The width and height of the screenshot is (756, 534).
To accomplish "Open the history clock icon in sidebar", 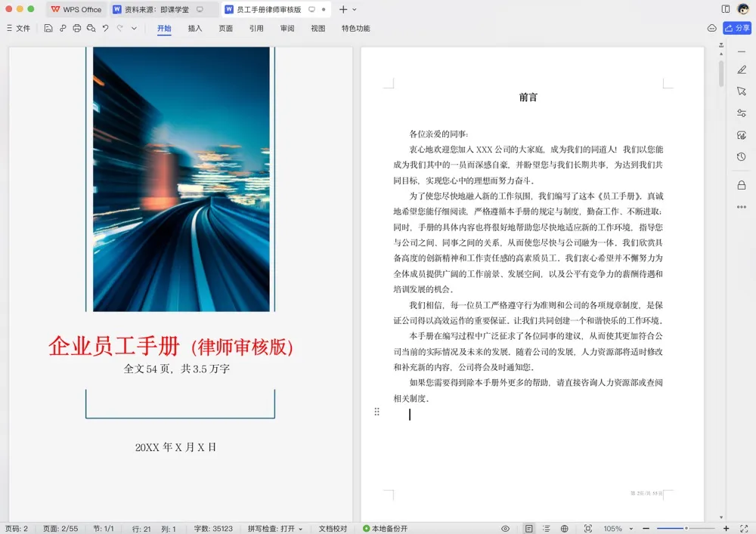I will click(x=742, y=157).
